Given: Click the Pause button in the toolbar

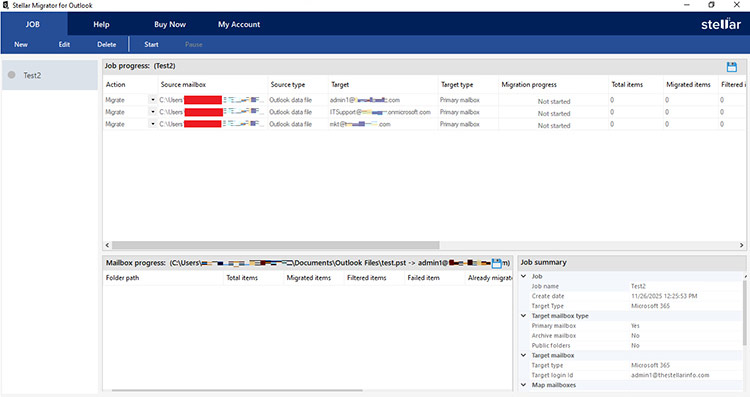Looking at the screenshot, I should (x=194, y=44).
